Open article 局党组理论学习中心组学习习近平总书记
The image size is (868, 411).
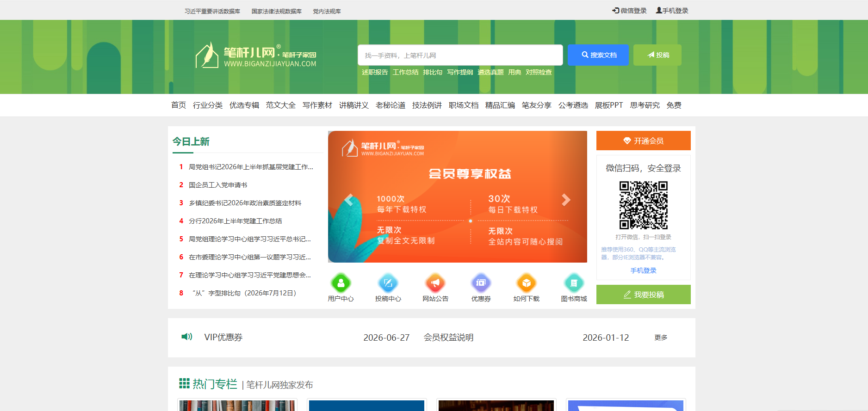pos(250,239)
